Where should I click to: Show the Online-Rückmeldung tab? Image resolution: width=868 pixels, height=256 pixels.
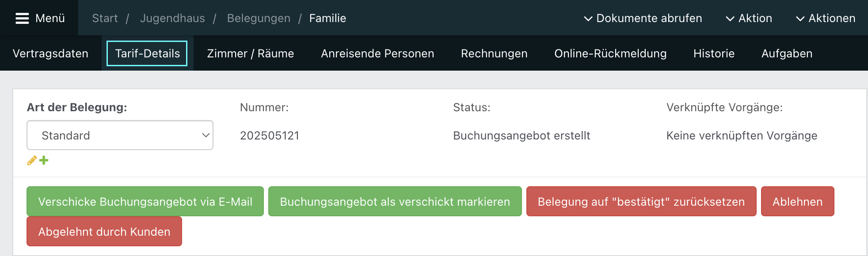610,53
